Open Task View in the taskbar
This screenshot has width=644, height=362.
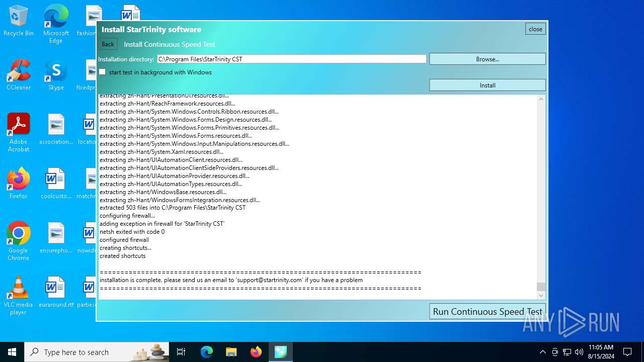click(x=181, y=352)
